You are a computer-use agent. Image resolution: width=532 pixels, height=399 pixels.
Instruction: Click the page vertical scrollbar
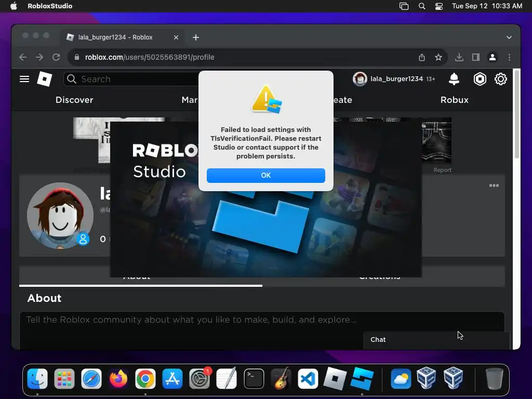click(516, 114)
